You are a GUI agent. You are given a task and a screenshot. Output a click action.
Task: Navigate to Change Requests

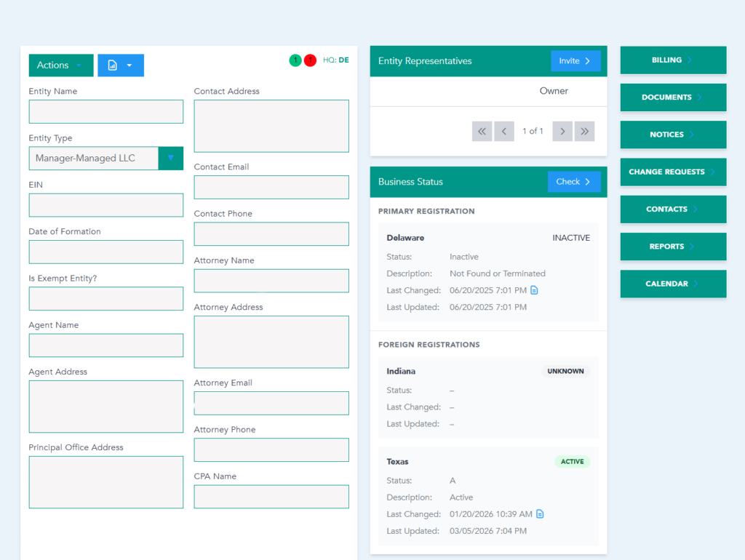pyautogui.click(x=673, y=172)
